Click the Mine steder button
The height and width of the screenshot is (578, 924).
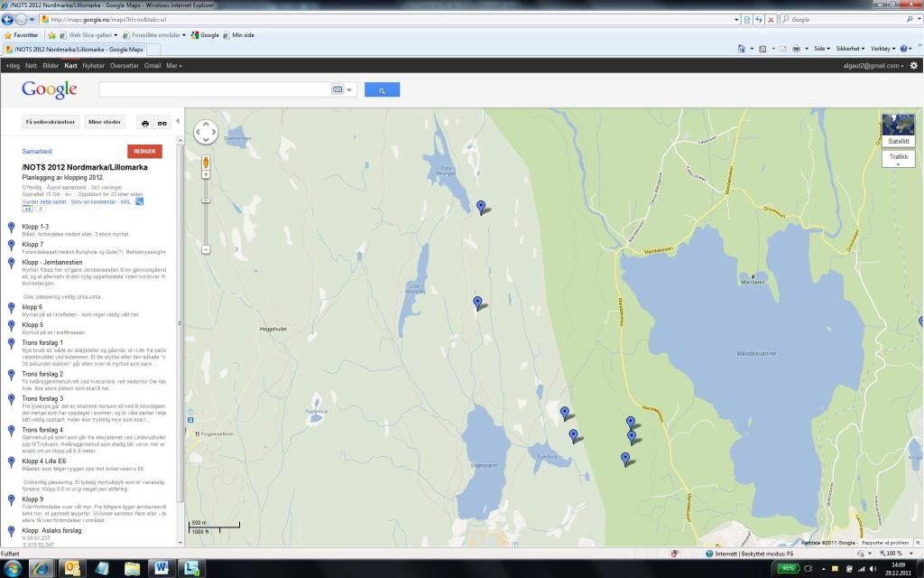point(105,122)
